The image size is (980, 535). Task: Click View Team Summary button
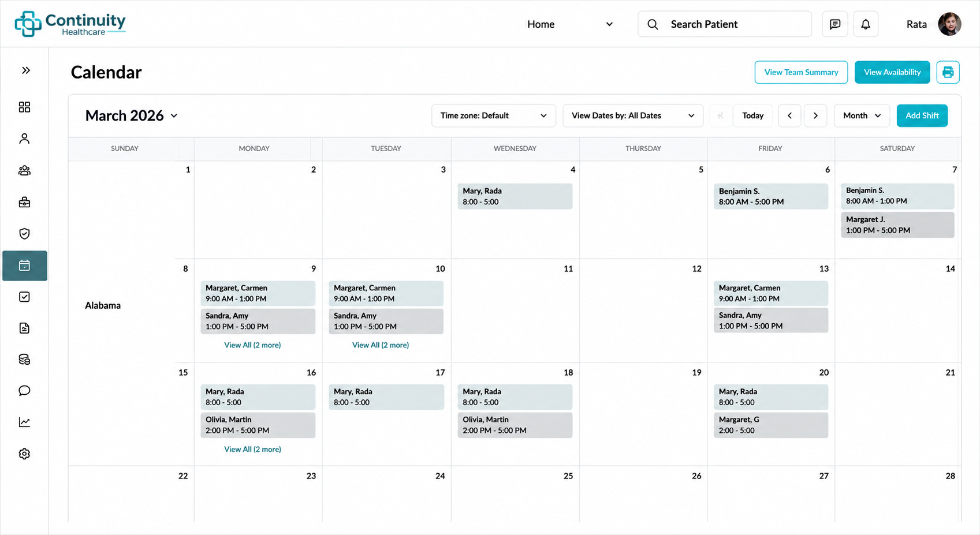(801, 72)
